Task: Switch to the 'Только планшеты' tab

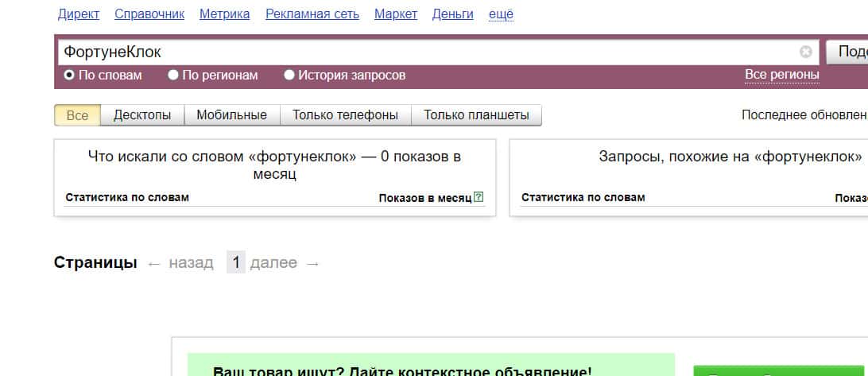Action: click(477, 115)
